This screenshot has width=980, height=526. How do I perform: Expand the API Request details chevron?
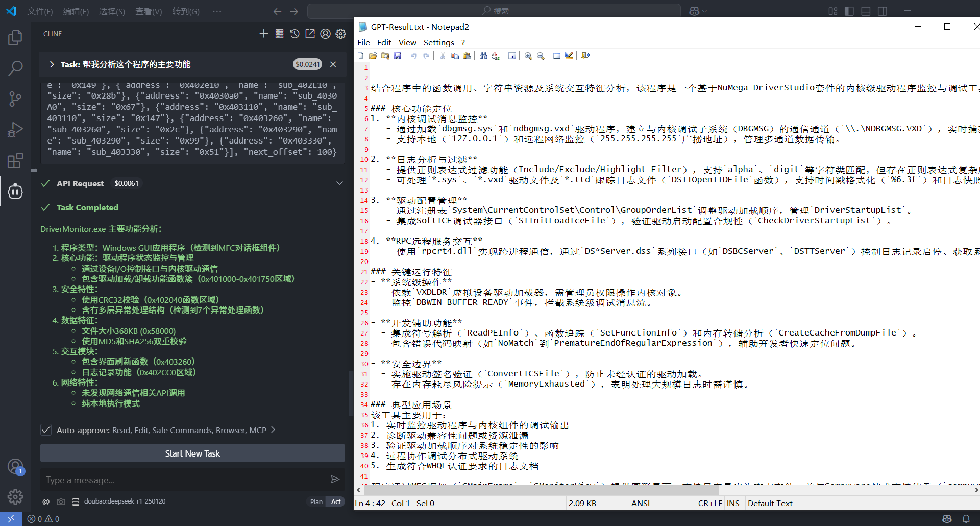pos(339,183)
